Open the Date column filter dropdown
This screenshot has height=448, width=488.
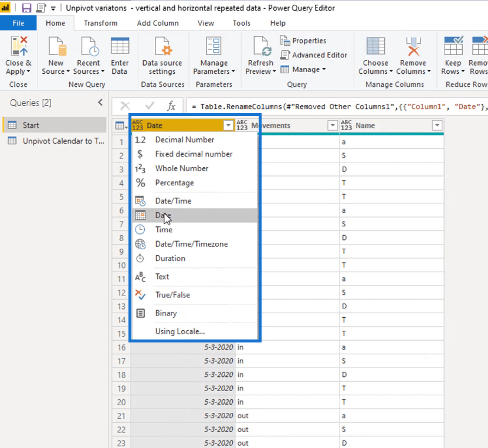[228, 125]
